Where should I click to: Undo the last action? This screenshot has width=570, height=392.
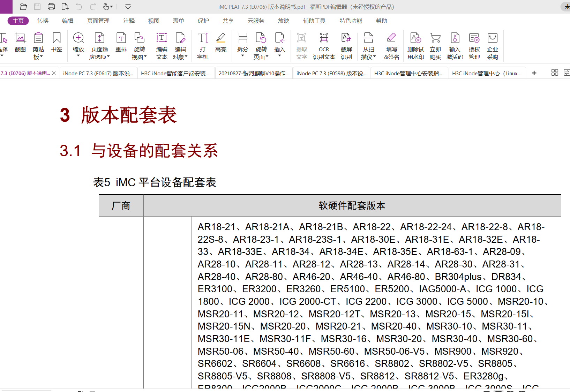(79, 7)
